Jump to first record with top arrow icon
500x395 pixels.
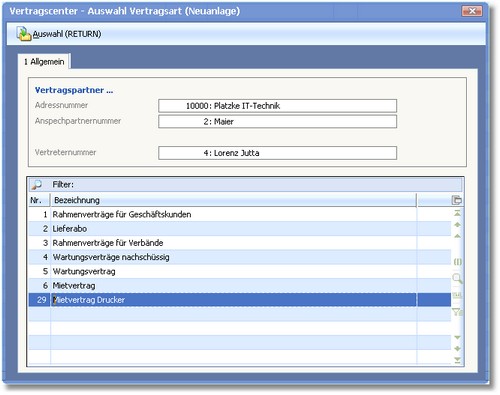(457, 213)
